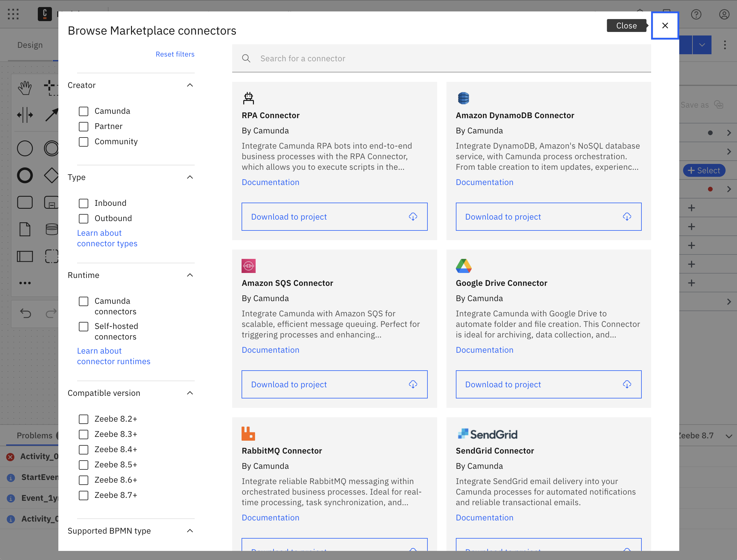
Task: Check the Zeebe 8.2+ version filter
Action: 84,419
